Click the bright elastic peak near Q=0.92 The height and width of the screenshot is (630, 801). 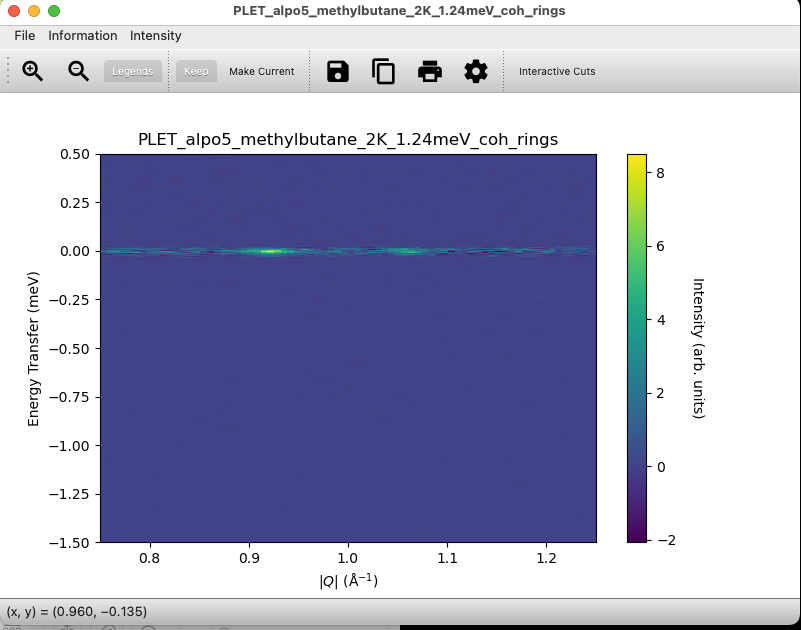[x=268, y=251]
